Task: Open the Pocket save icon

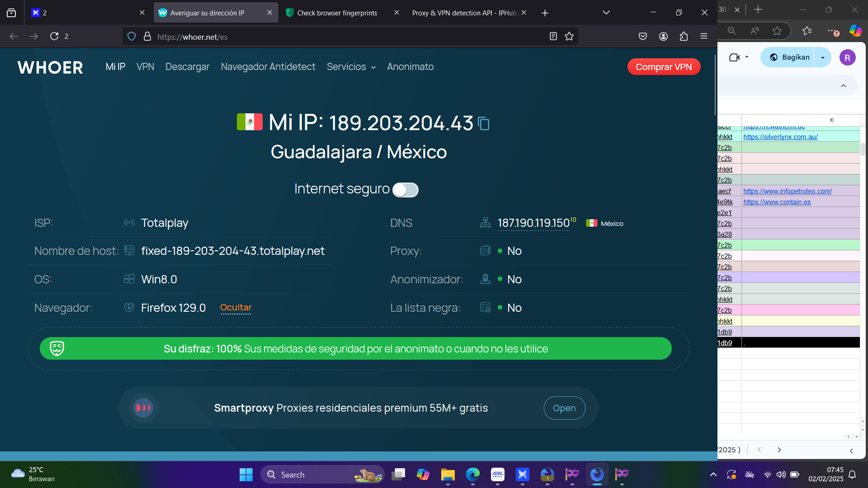Action: point(642,37)
